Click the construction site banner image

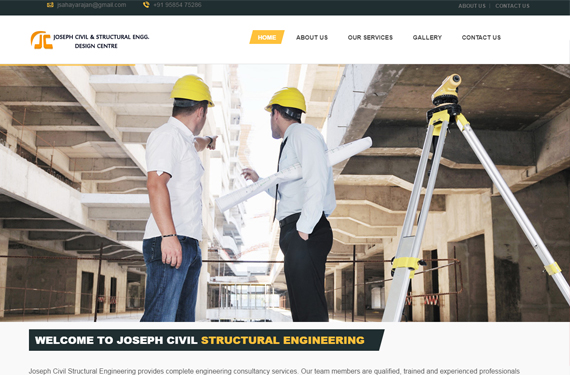[285, 193]
